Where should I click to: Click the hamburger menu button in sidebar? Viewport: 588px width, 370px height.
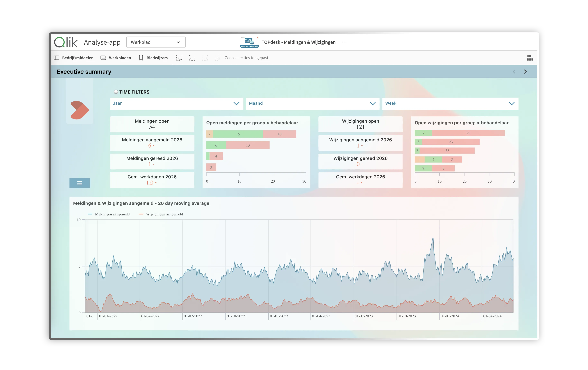point(80,183)
